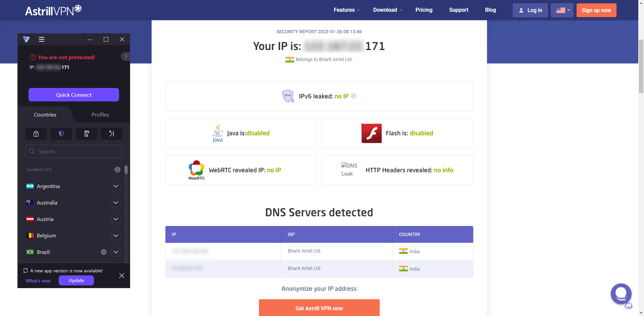Open the language flag dropdown
Screen dimensions: 644x316
(x=562, y=10)
